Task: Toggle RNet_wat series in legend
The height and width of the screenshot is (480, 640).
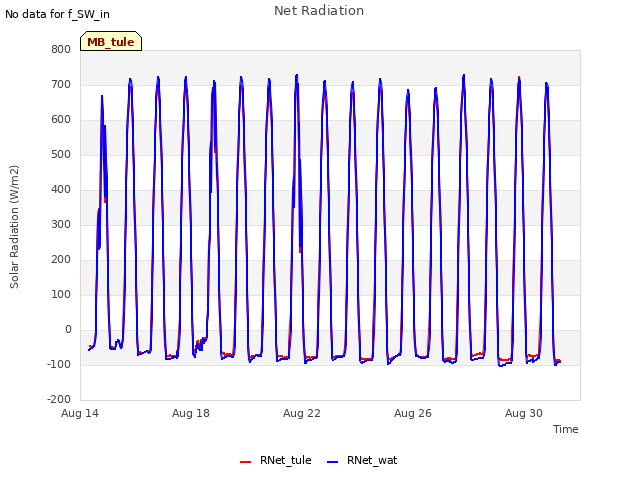Action: tap(362, 460)
